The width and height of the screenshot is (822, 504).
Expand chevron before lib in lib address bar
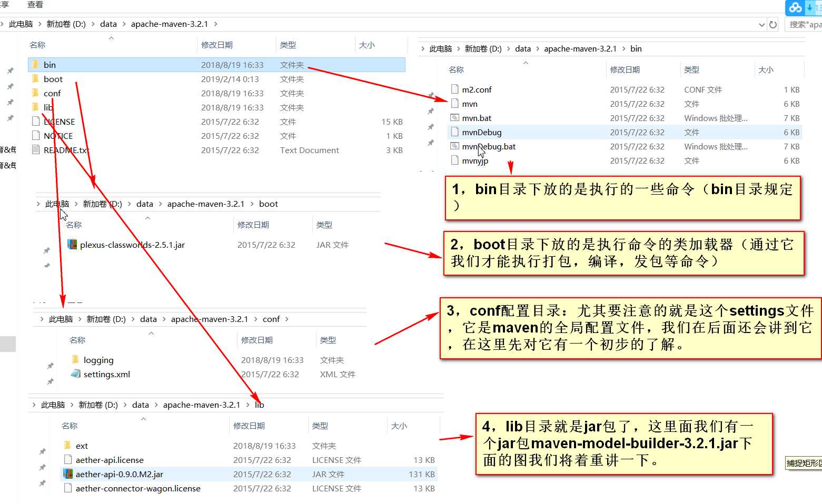pos(247,405)
